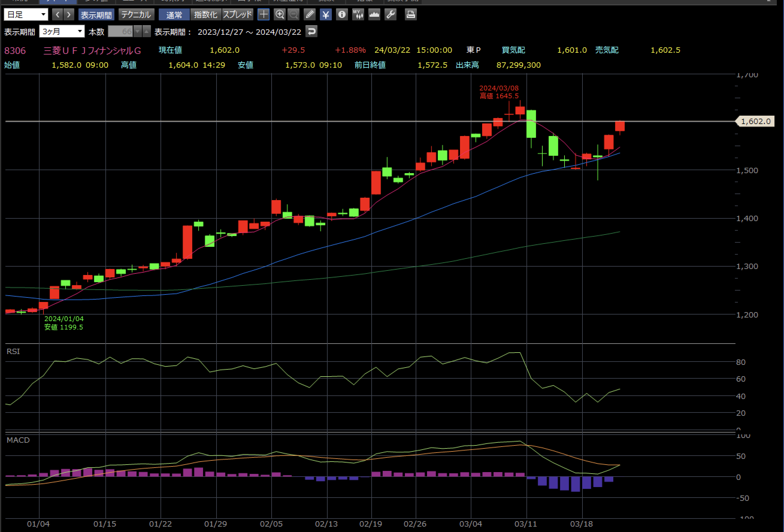Screen dimensions: 784x532
Task: Open the info icon
Action: [342, 14]
